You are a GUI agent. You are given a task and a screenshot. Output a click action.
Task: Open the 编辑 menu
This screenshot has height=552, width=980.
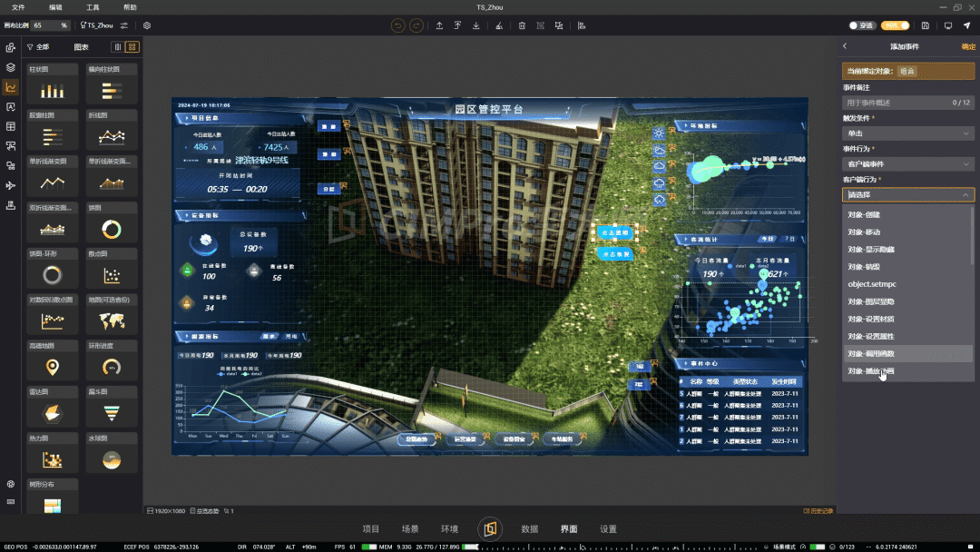click(x=55, y=7)
